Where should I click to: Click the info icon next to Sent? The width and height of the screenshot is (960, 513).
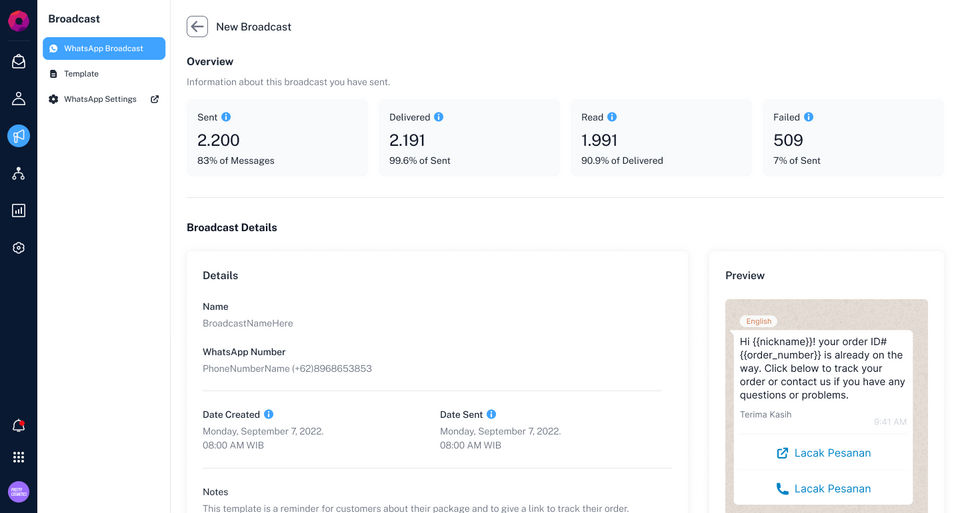226,117
